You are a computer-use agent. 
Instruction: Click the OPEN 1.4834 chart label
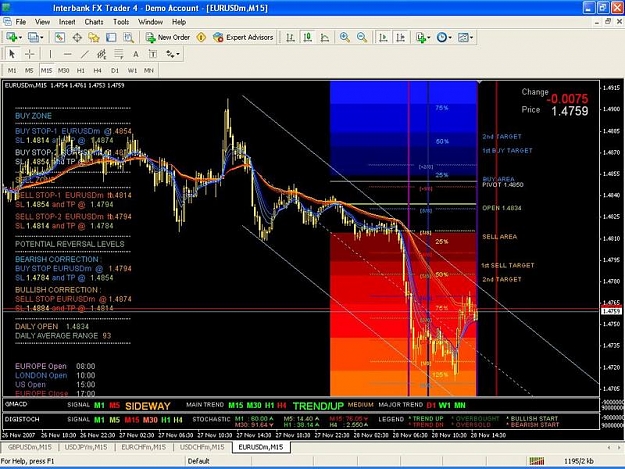tap(502, 208)
